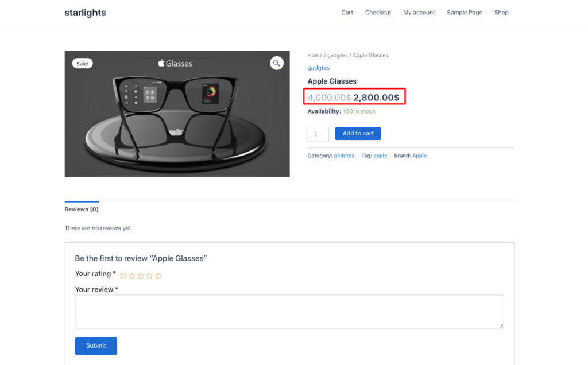Add the Apple Glasses to cart
Screen dimensions: 588x365
(x=358, y=133)
